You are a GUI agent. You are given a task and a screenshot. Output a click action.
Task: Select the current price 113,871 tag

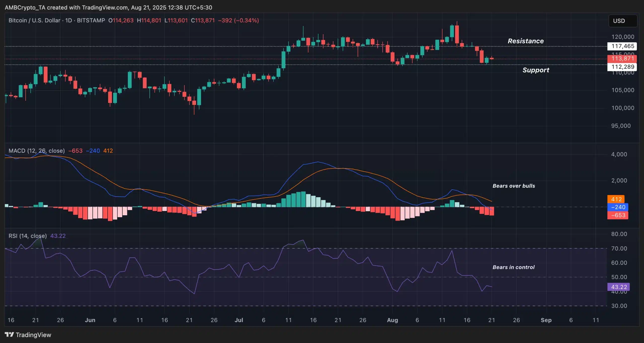(x=622, y=59)
